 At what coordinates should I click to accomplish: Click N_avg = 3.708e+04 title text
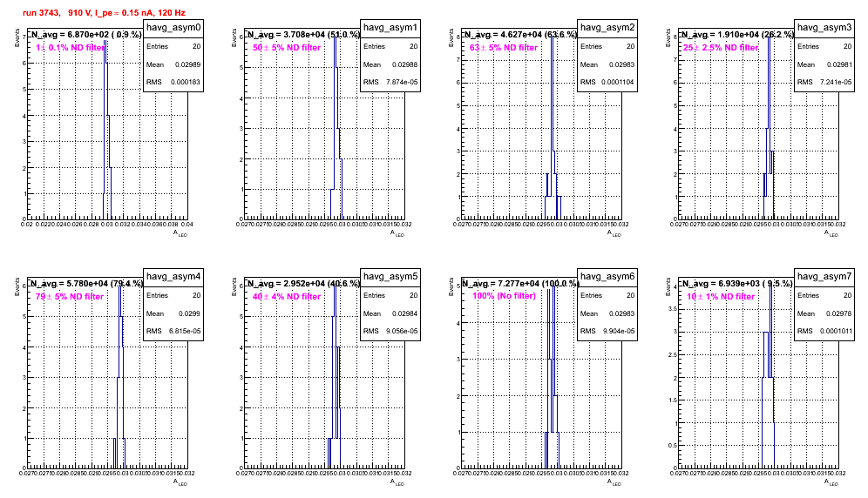point(302,34)
